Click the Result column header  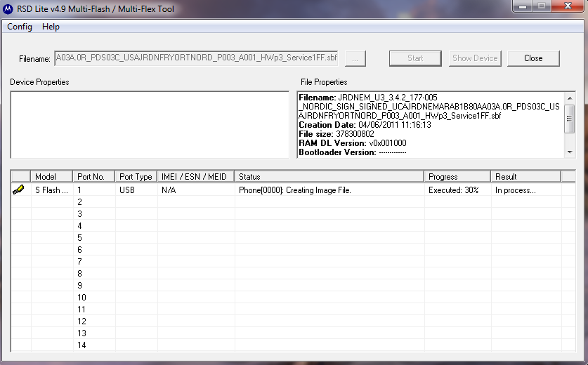click(x=525, y=177)
